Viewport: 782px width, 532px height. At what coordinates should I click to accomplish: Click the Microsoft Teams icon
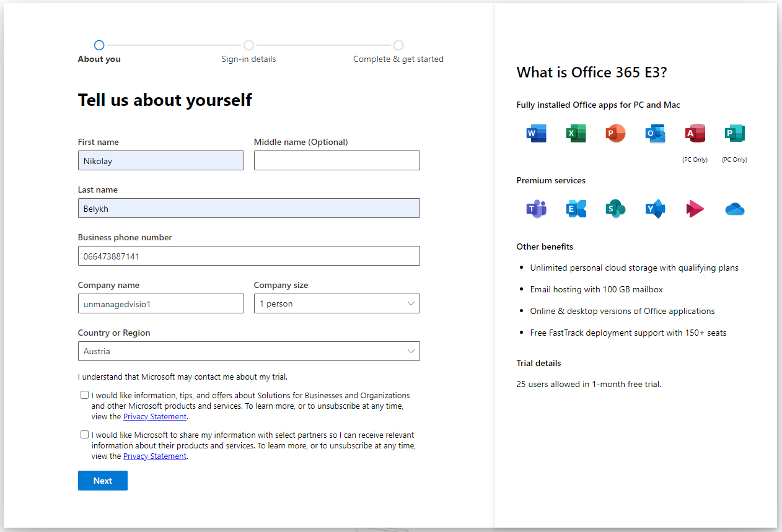[536, 209]
